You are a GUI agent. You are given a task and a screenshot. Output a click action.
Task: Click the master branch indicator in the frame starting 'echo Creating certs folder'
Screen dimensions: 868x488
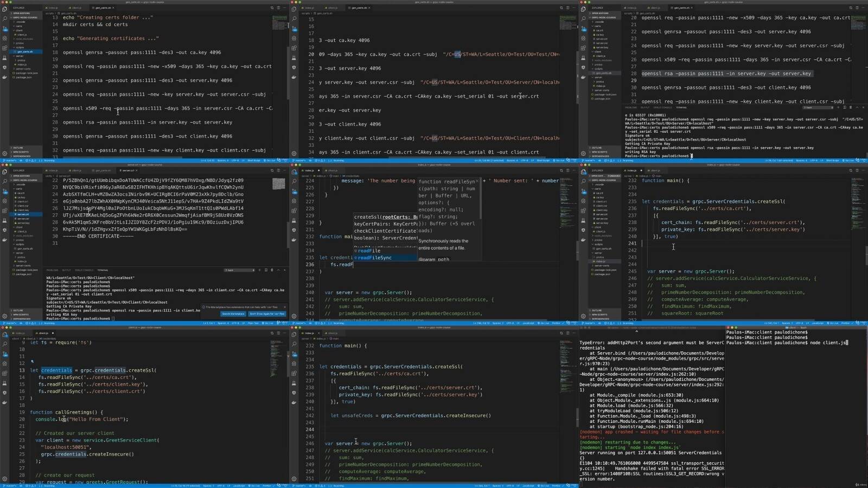tap(9, 160)
